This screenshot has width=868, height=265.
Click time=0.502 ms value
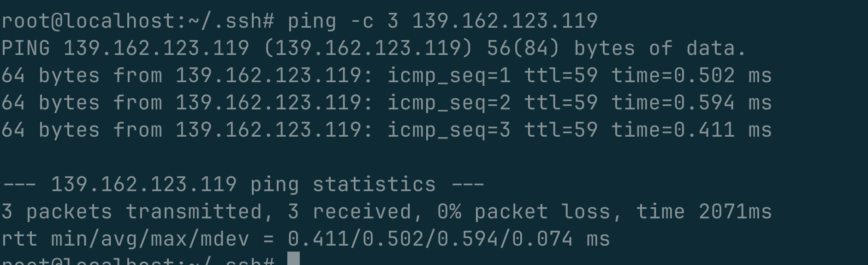691,76
